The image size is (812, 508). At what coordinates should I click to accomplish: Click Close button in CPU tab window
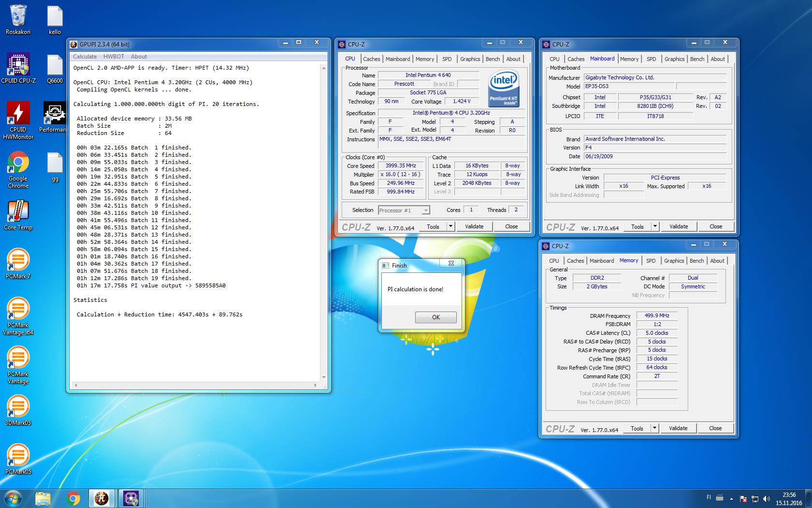point(511,226)
